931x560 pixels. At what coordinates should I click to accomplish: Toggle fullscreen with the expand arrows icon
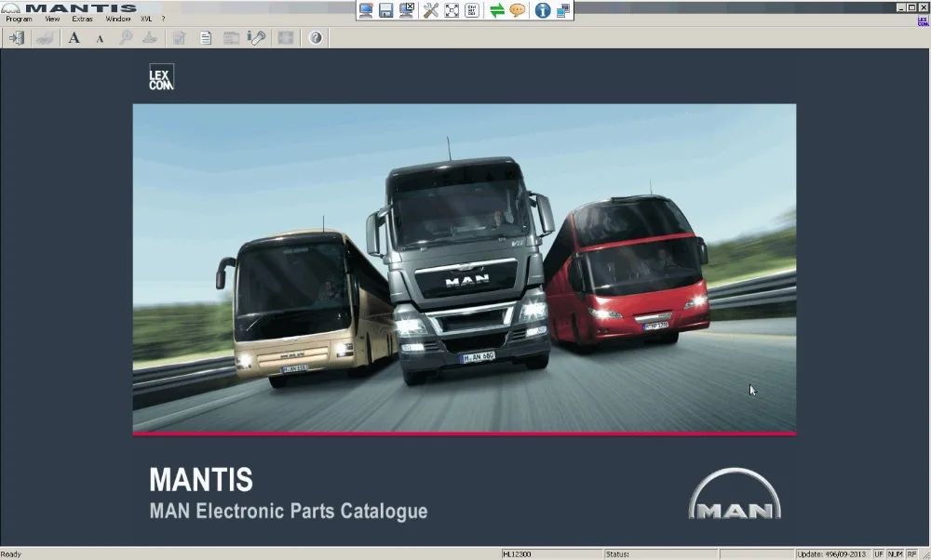[x=452, y=10]
